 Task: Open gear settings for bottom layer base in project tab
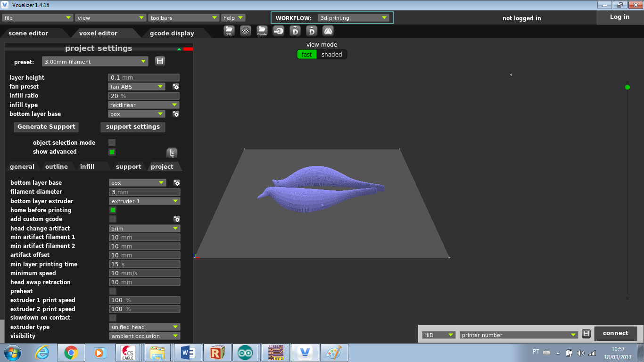[x=177, y=183]
